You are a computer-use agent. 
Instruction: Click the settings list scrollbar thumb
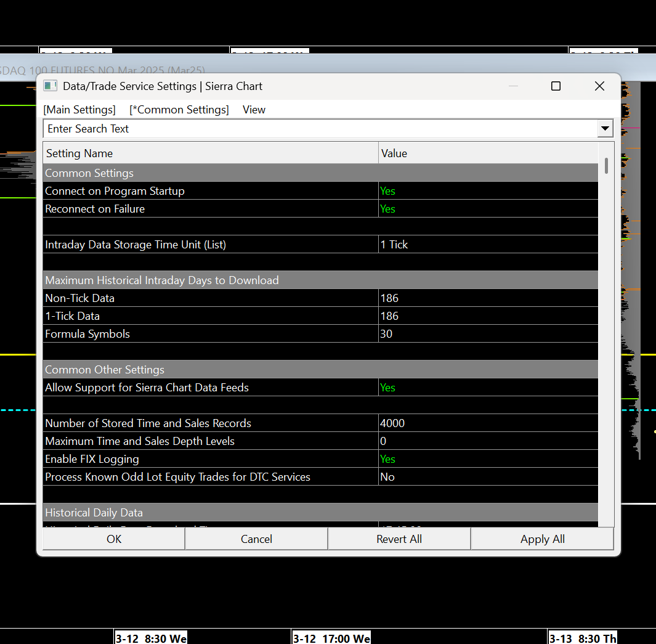point(606,166)
